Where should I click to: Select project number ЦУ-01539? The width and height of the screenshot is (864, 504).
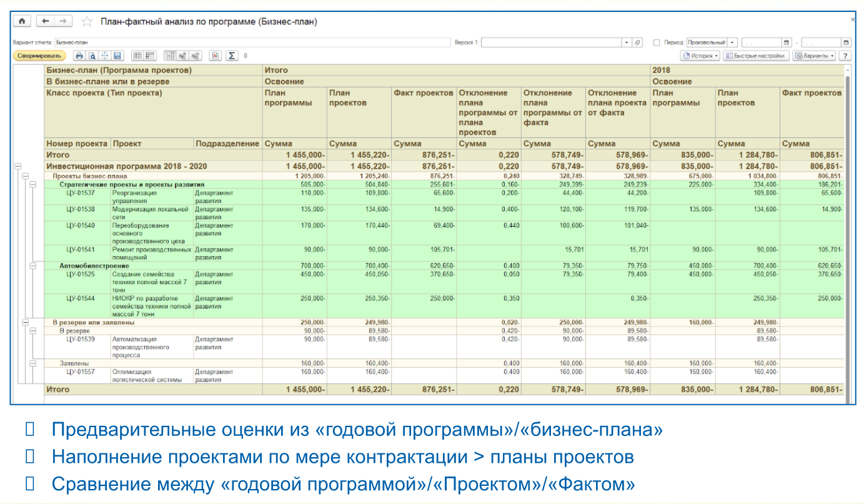click(80, 338)
